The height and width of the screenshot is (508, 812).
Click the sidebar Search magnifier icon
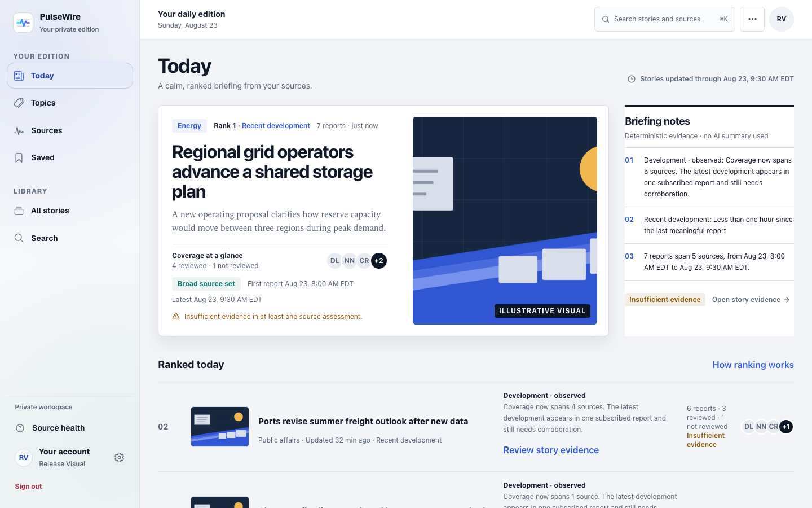pos(19,238)
